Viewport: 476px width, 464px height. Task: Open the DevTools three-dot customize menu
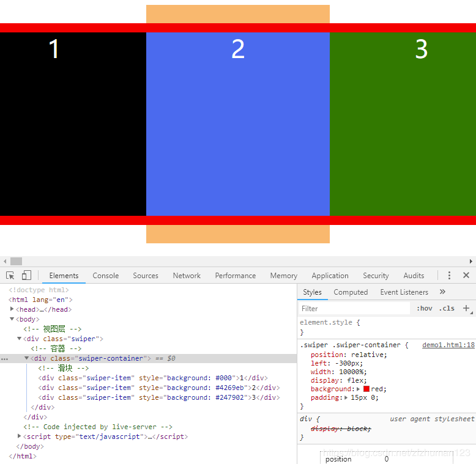point(449,275)
